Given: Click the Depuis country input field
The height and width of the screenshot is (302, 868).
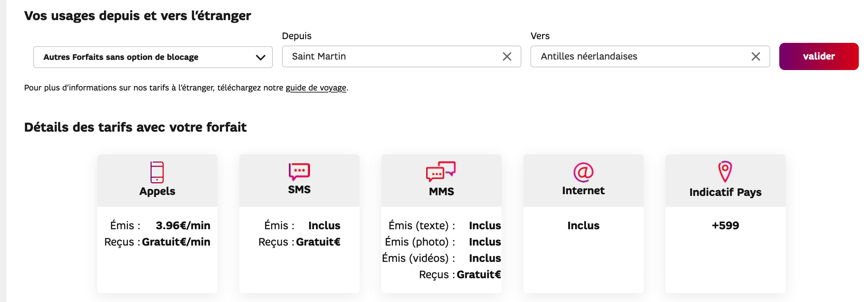Looking at the screenshot, I should pyautogui.click(x=391, y=56).
